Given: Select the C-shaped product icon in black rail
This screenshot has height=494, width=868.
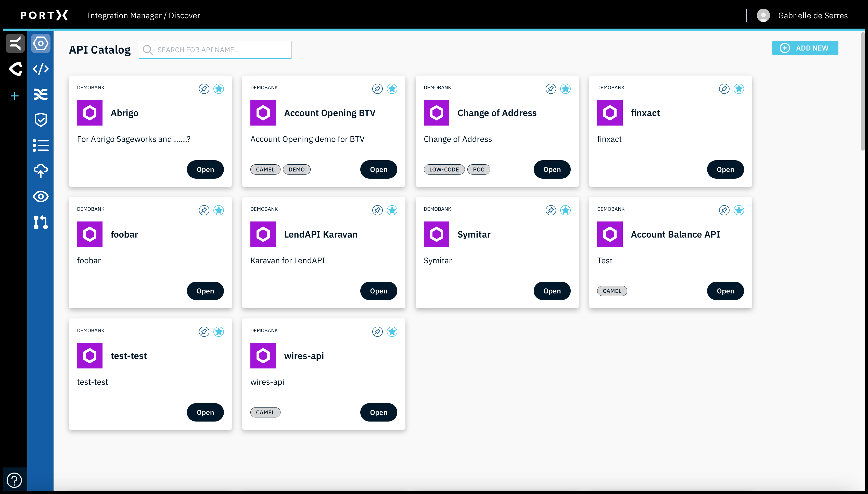Looking at the screenshot, I should [x=15, y=69].
